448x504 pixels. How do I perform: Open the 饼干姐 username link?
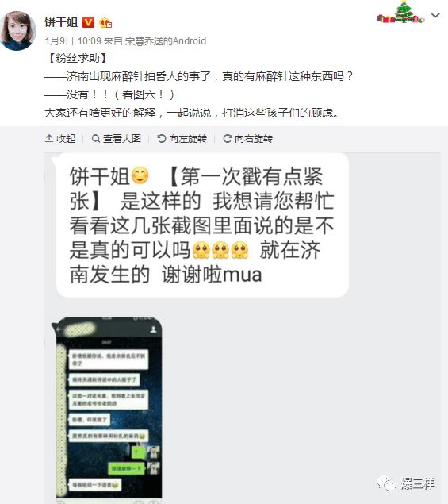[61, 22]
